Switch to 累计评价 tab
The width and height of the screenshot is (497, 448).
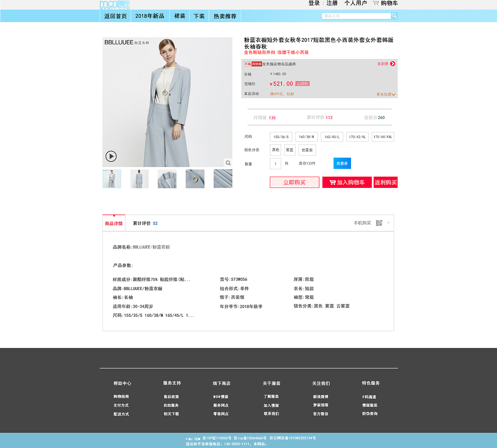click(x=145, y=223)
